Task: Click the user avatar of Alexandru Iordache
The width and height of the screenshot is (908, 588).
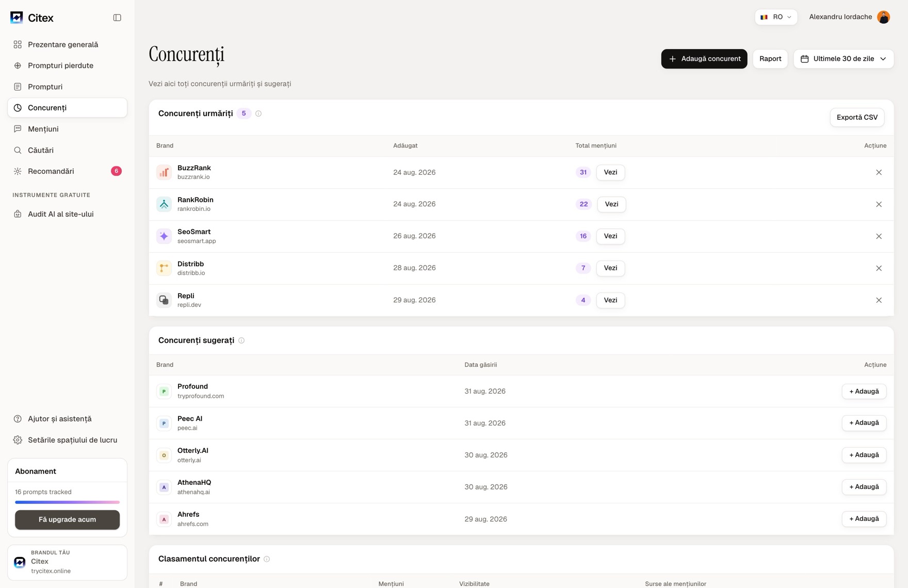Action: click(883, 17)
